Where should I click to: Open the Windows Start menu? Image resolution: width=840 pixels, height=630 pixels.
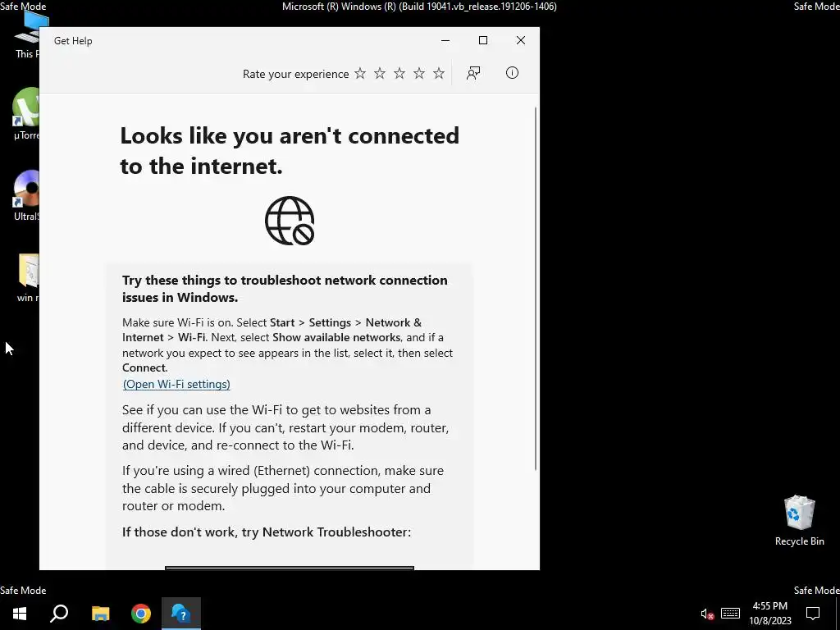pyautogui.click(x=20, y=614)
